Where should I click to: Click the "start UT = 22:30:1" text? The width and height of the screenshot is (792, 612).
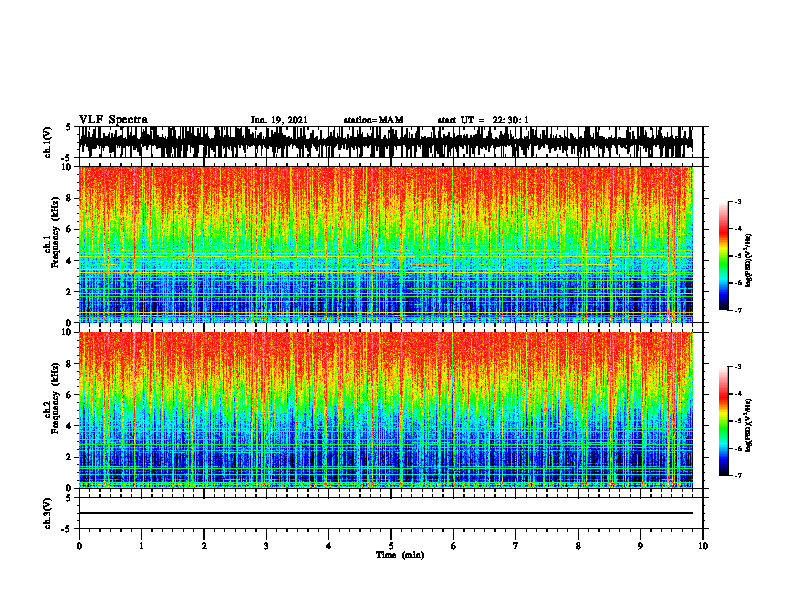point(483,120)
